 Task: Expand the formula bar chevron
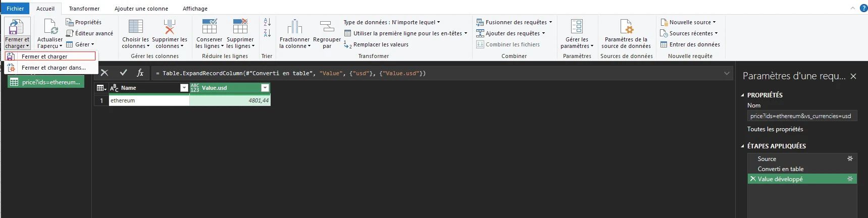(x=727, y=73)
